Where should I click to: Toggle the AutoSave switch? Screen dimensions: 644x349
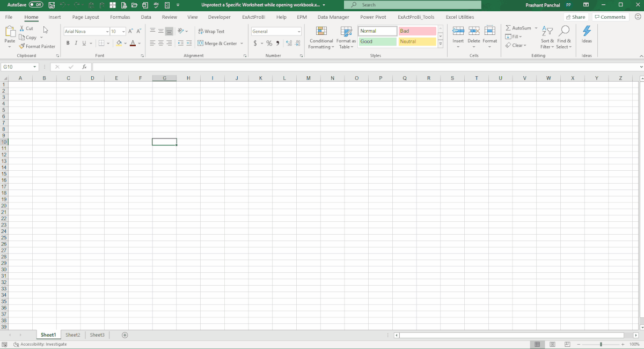pyautogui.click(x=36, y=5)
